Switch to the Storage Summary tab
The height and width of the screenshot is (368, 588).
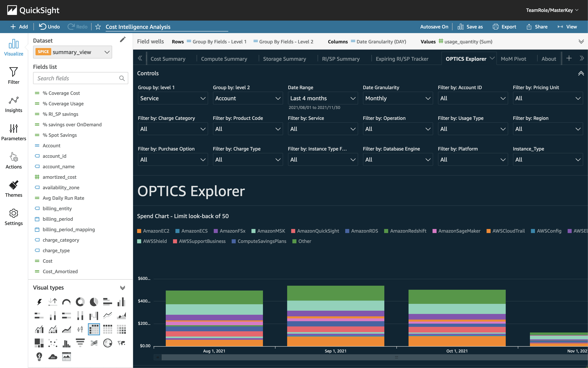pos(285,59)
